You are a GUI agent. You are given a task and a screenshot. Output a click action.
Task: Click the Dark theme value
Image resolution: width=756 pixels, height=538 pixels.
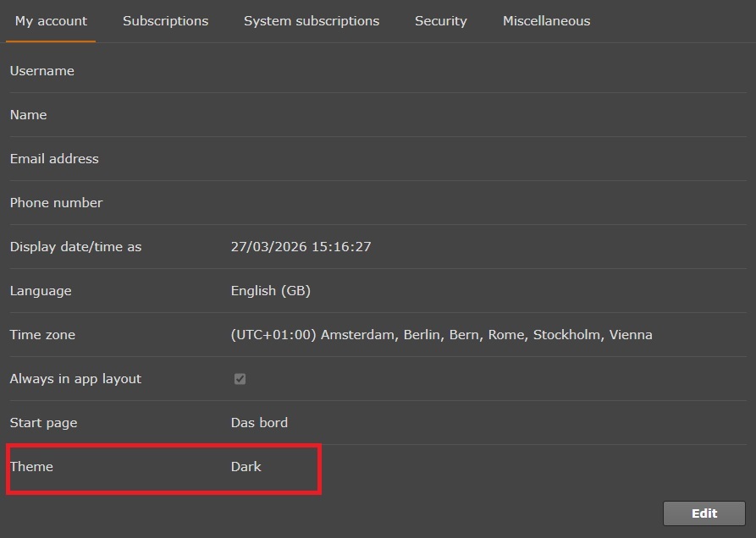[246, 466]
